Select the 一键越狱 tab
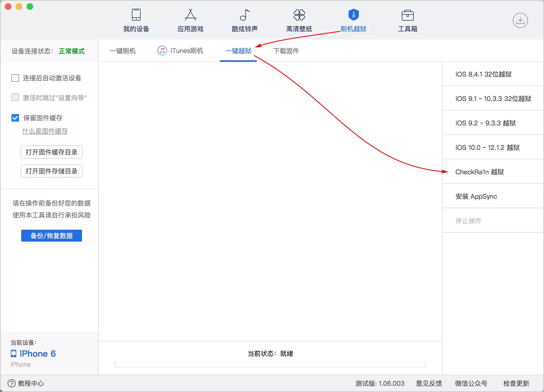This screenshot has height=392, width=544. (238, 51)
